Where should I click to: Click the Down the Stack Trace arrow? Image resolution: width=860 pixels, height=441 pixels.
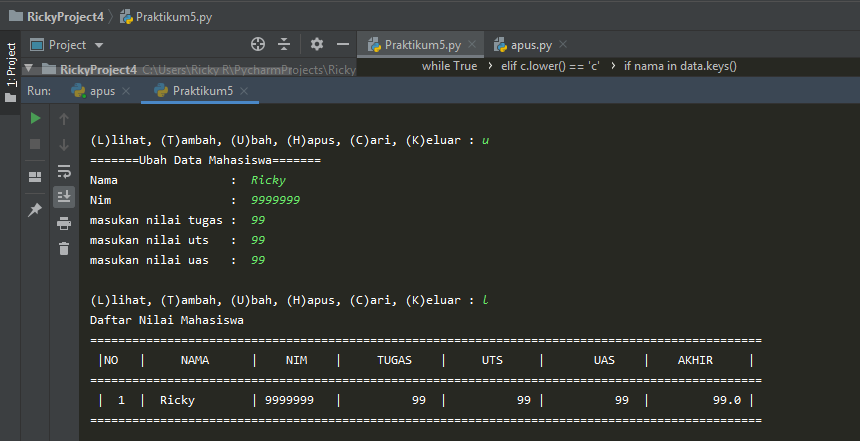coord(64,145)
